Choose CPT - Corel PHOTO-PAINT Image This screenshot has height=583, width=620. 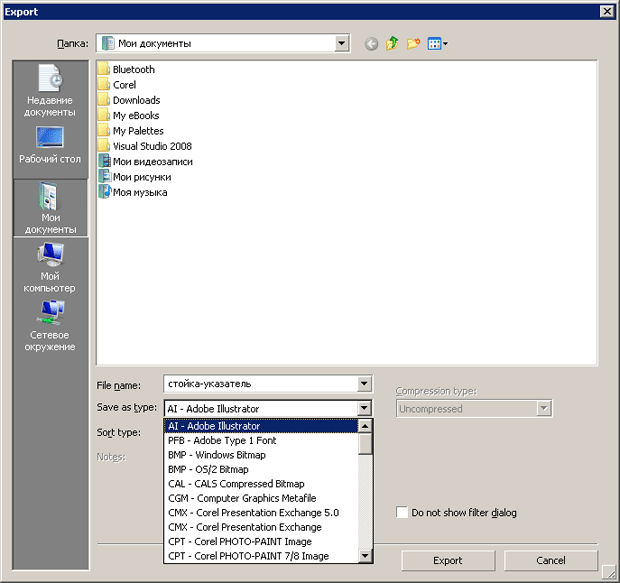tap(261, 541)
